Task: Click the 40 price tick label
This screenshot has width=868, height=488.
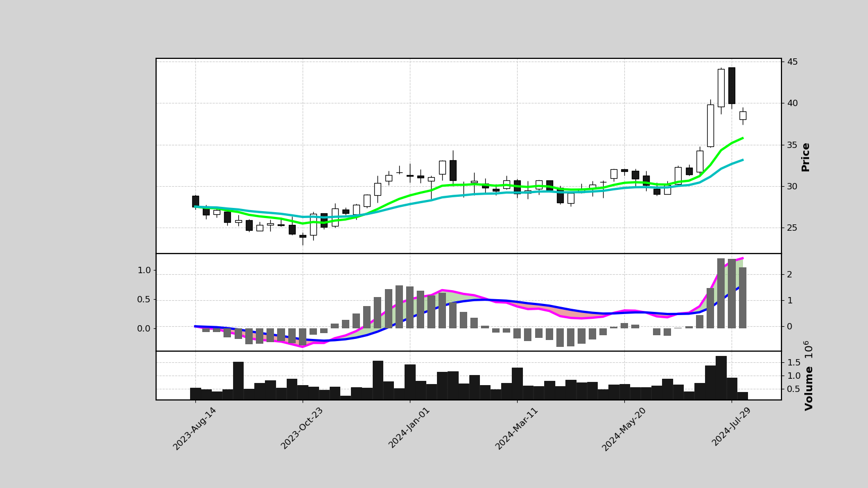Action: 792,103
